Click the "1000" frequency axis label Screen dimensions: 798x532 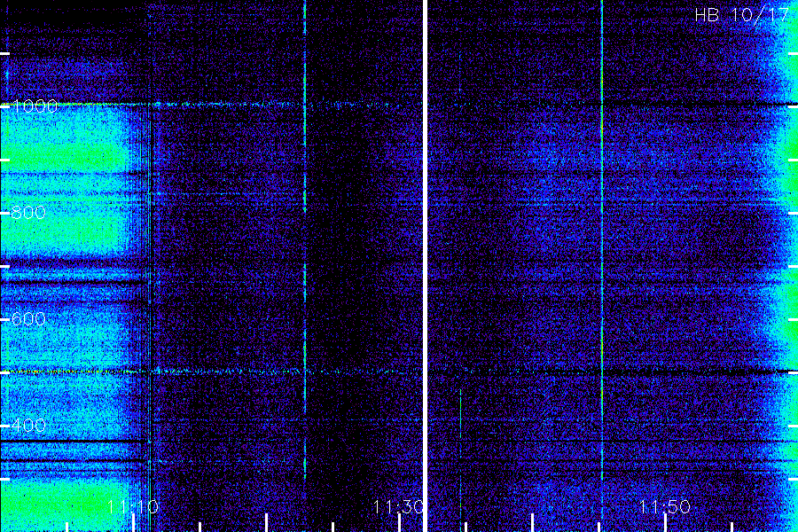[35, 106]
